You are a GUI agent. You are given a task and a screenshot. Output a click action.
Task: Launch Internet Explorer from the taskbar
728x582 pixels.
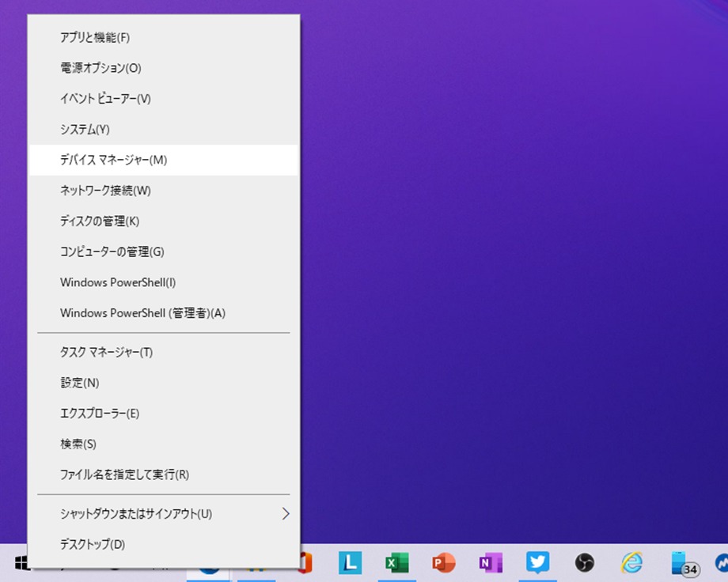pos(631,563)
